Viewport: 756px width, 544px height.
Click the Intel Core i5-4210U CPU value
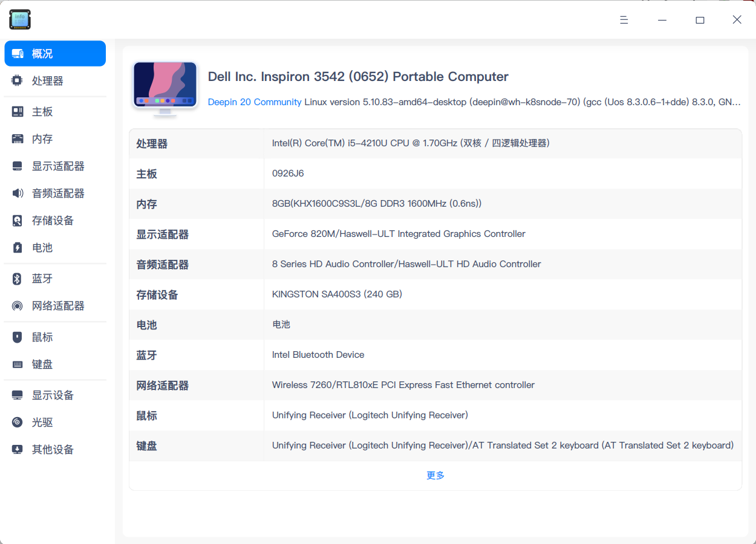pyautogui.click(x=411, y=143)
